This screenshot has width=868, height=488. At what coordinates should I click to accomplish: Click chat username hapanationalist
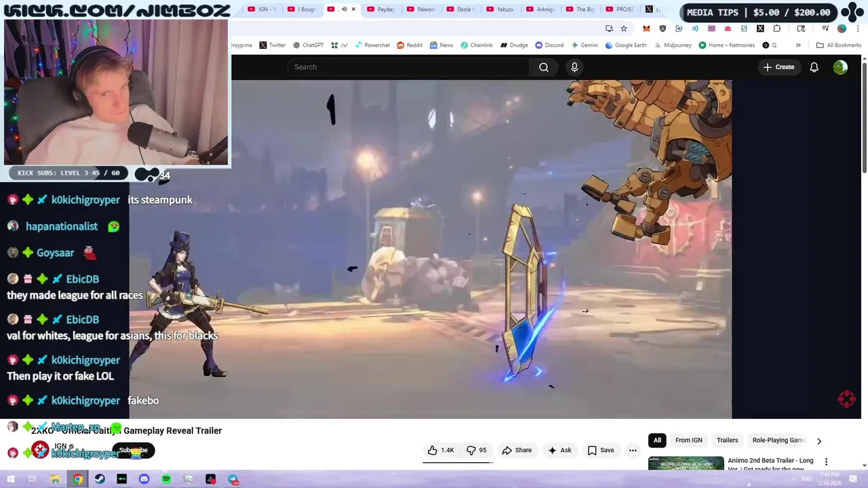click(62, 226)
